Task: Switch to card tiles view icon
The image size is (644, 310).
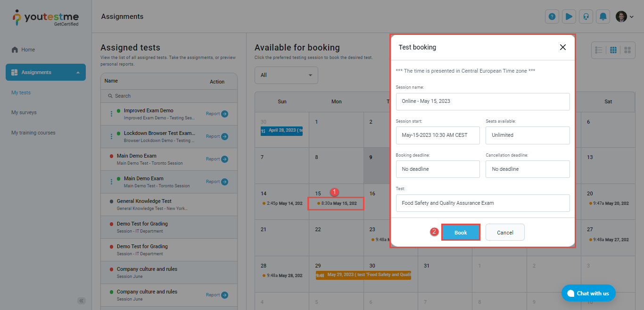Action: [627, 50]
